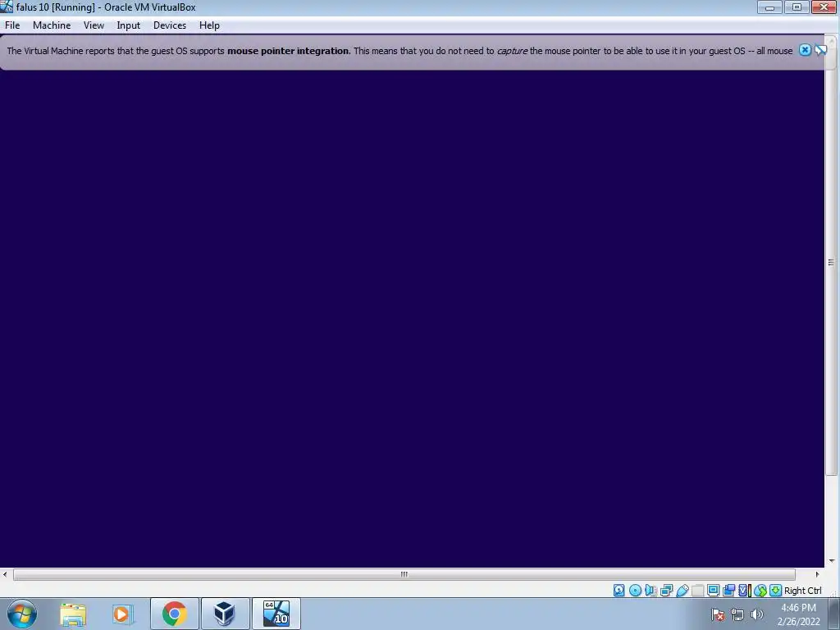840x630 pixels.
Task: Click the VirtualBox icon in the title bar
Action: click(x=7, y=7)
